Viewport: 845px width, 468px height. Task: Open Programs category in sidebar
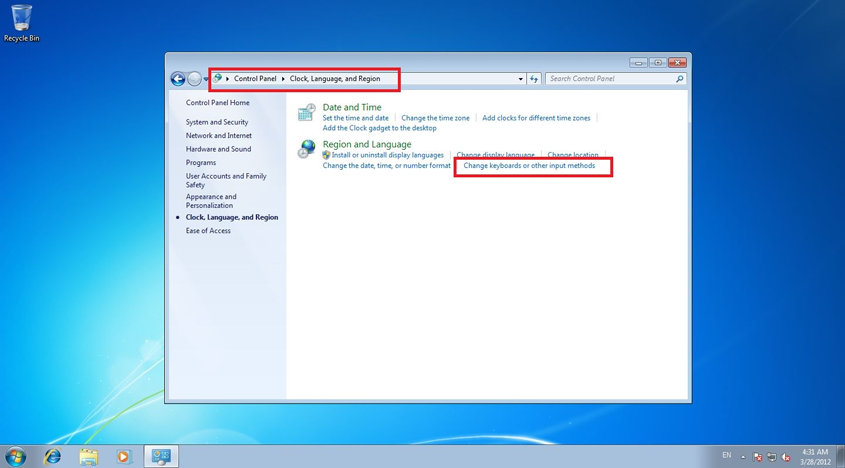point(201,162)
